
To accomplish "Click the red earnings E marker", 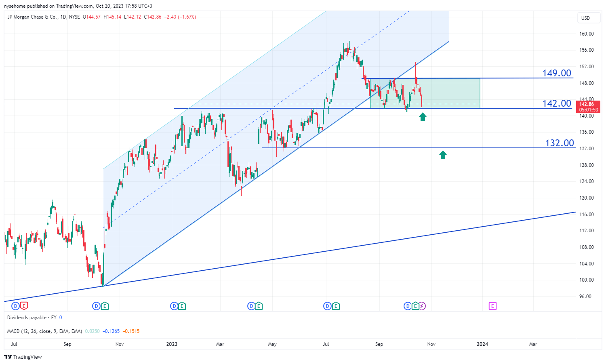I will click(24, 306).
